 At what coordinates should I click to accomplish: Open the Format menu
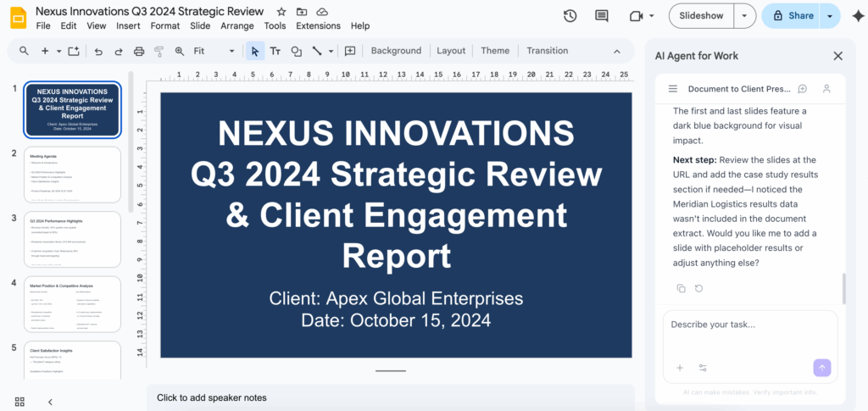(165, 25)
